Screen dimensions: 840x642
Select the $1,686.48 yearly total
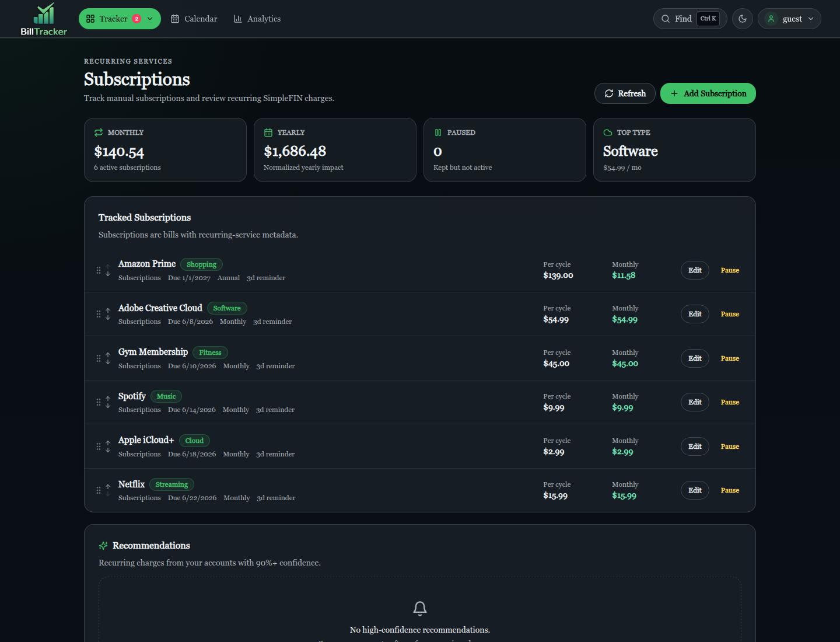(295, 152)
